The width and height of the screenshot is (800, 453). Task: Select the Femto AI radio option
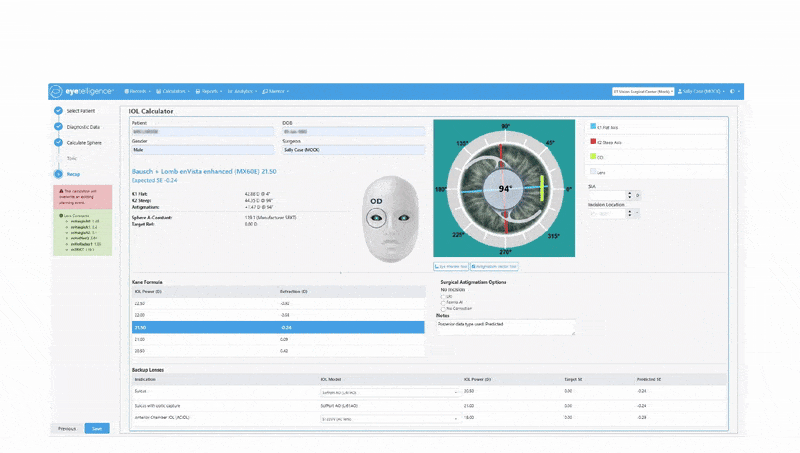click(x=443, y=301)
